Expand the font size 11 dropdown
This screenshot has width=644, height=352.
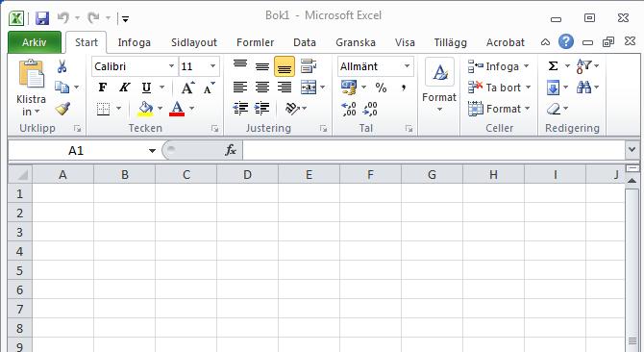(x=212, y=66)
